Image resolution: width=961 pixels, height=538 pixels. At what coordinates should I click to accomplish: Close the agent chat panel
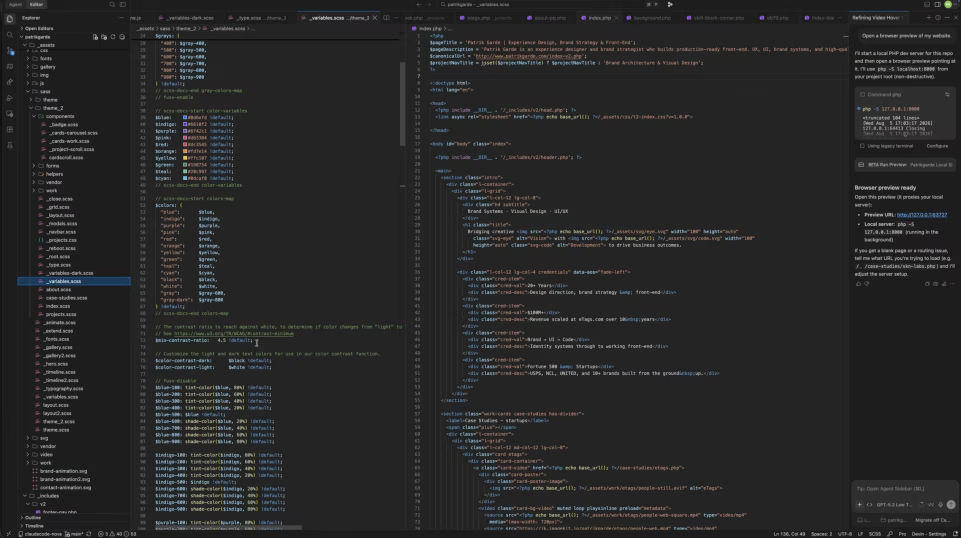coord(955,18)
